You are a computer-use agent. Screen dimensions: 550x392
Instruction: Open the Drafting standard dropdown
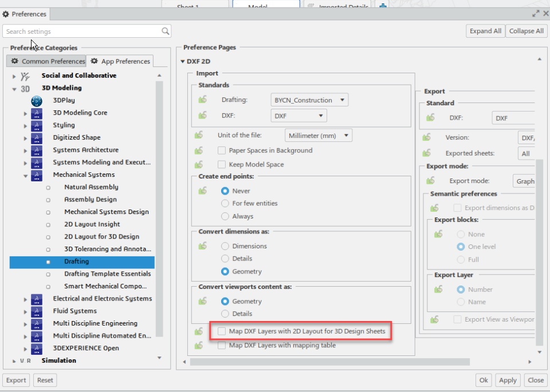[x=309, y=100]
